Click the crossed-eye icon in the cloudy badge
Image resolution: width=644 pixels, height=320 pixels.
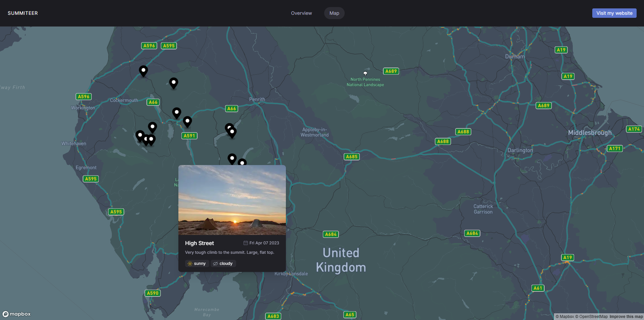(x=215, y=264)
